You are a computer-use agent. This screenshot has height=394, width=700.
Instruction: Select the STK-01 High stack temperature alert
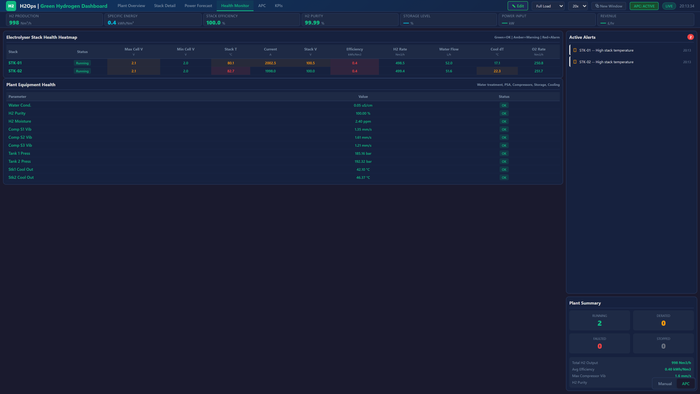pyautogui.click(x=631, y=50)
